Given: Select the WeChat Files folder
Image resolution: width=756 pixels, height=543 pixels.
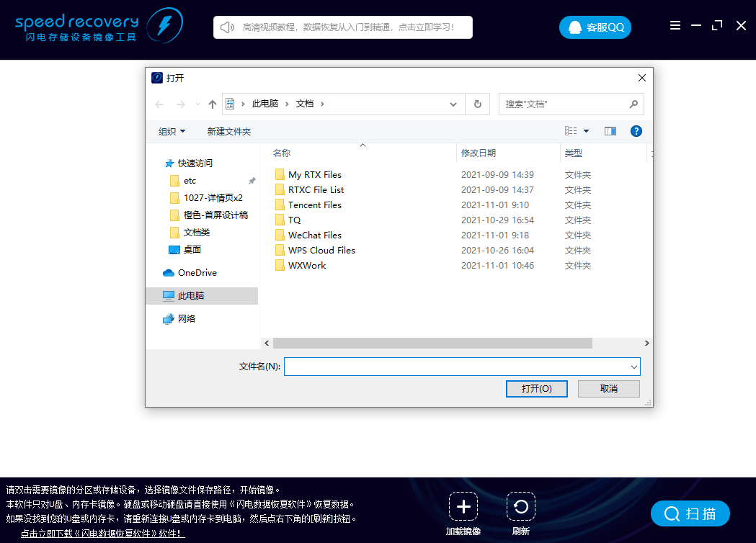Looking at the screenshot, I should point(315,235).
